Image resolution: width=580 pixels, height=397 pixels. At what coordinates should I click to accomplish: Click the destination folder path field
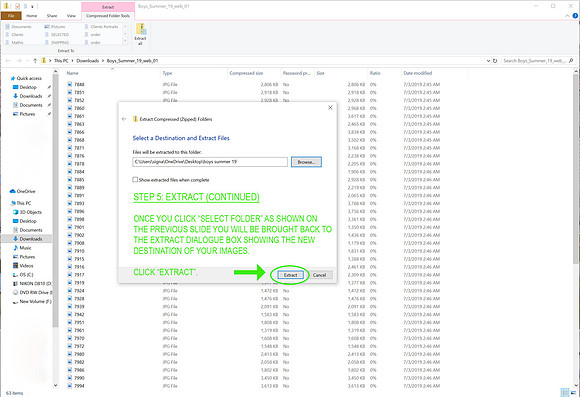[210, 162]
